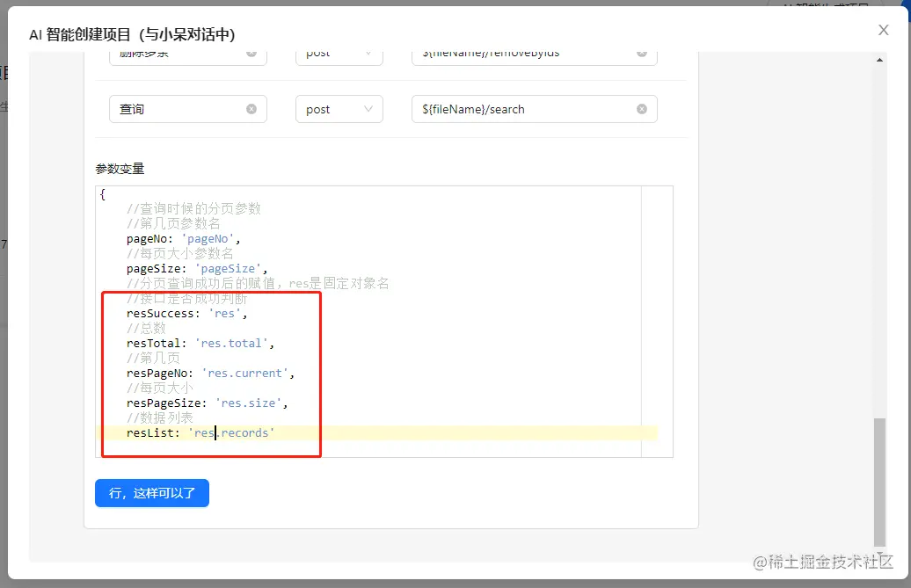Click the //数据列表 comment line
This screenshot has width=911, height=588.
click(x=160, y=417)
